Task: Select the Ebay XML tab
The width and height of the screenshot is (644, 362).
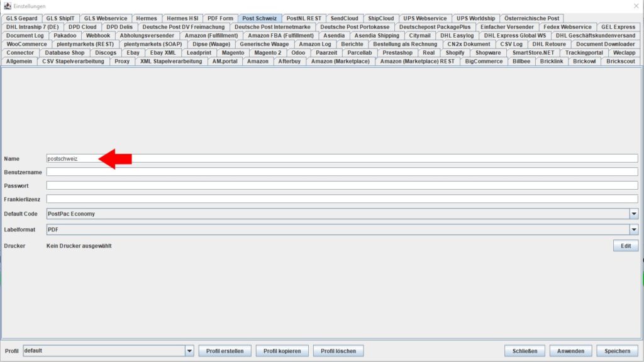Action: pyautogui.click(x=163, y=53)
